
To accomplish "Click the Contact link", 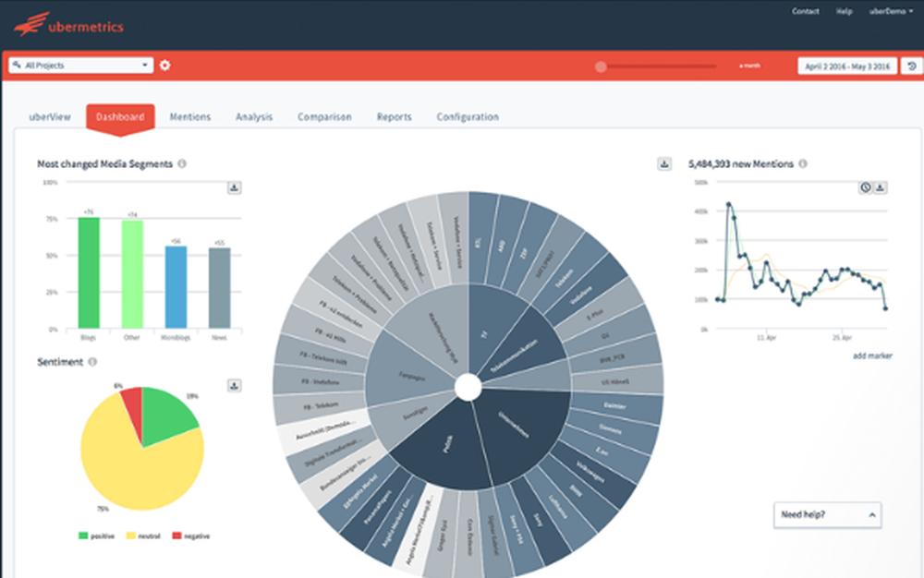I will (x=805, y=11).
